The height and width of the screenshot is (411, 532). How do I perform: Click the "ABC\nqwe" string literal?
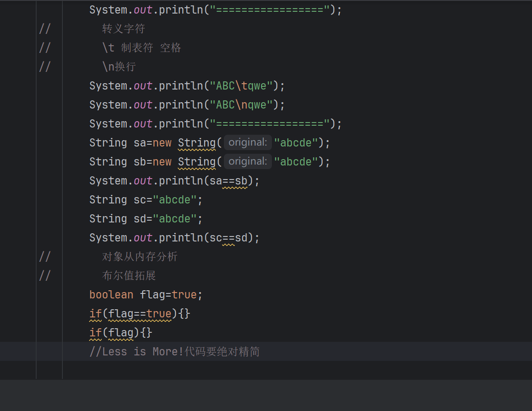click(241, 105)
